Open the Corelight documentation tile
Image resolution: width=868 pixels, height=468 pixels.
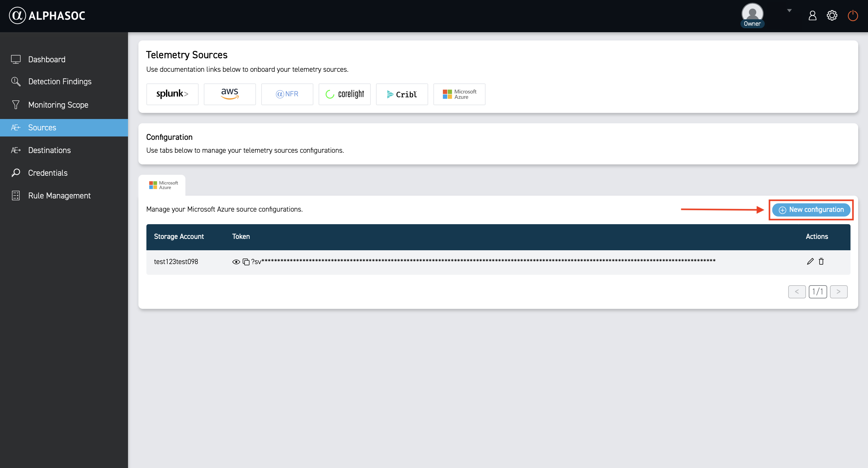coord(344,94)
